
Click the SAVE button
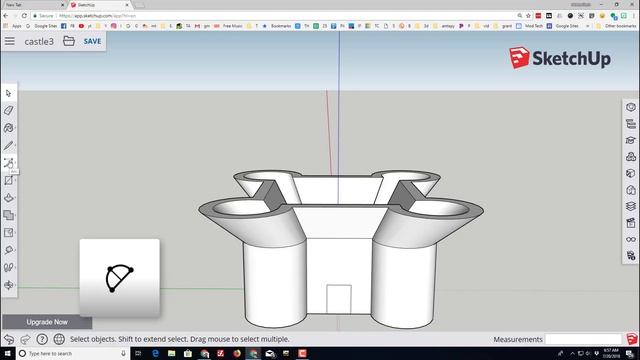click(x=92, y=41)
